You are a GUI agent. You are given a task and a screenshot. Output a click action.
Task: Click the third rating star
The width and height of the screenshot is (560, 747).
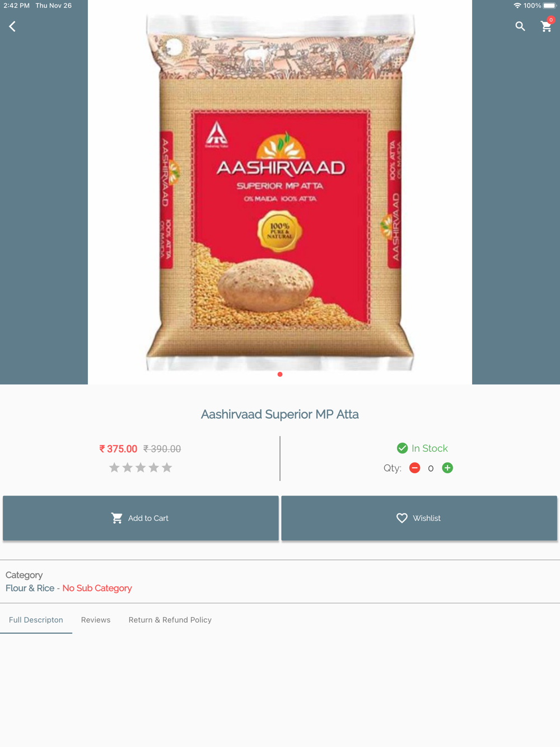(141, 468)
